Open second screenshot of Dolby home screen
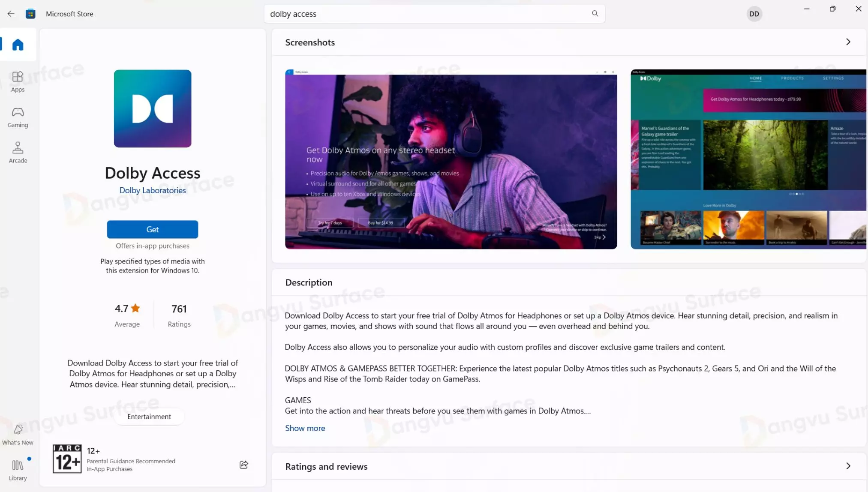 748,159
